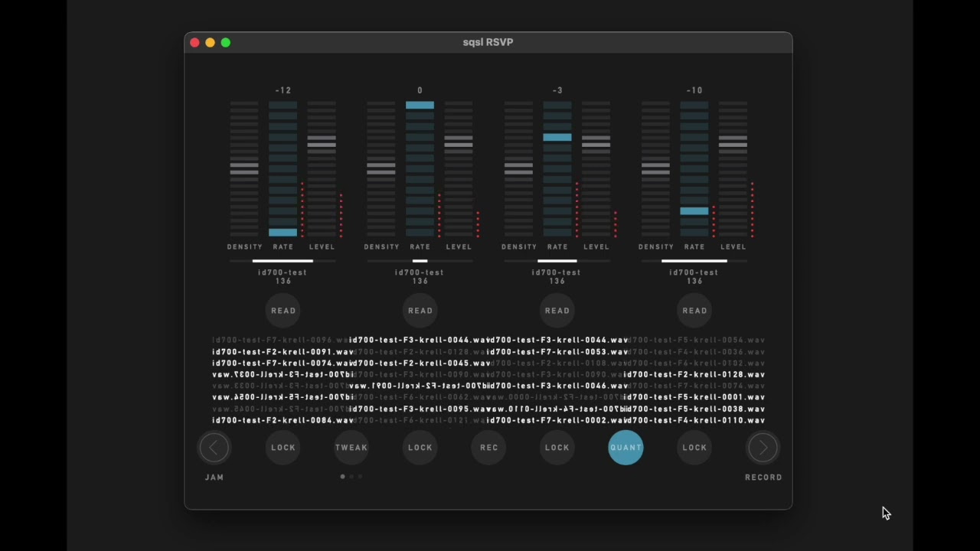The width and height of the screenshot is (980, 551).
Task: Adjust RATE slider in the -12 channel
Action: (x=283, y=169)
